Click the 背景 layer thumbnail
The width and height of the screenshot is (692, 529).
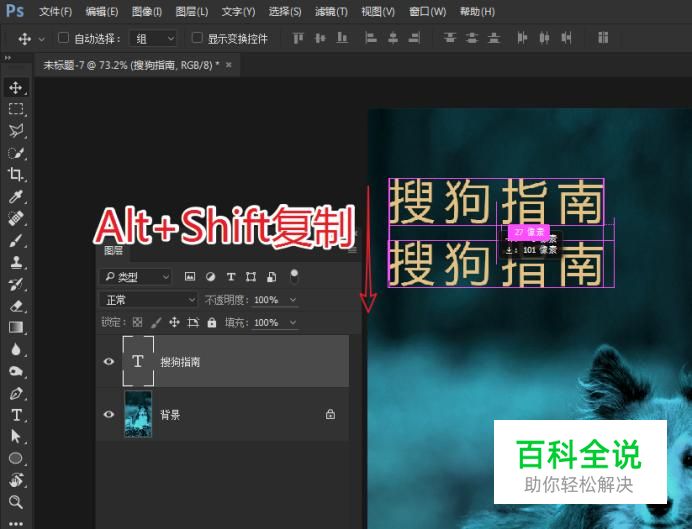[x=138, y=414]
